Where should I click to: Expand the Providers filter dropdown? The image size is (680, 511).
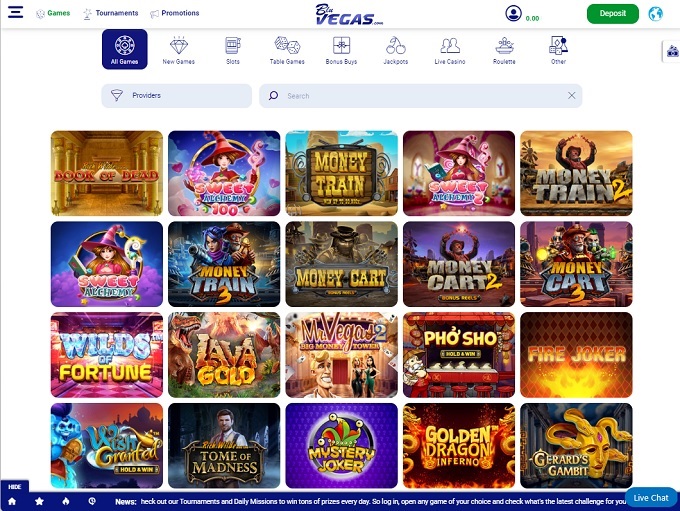tap(177, 95)
